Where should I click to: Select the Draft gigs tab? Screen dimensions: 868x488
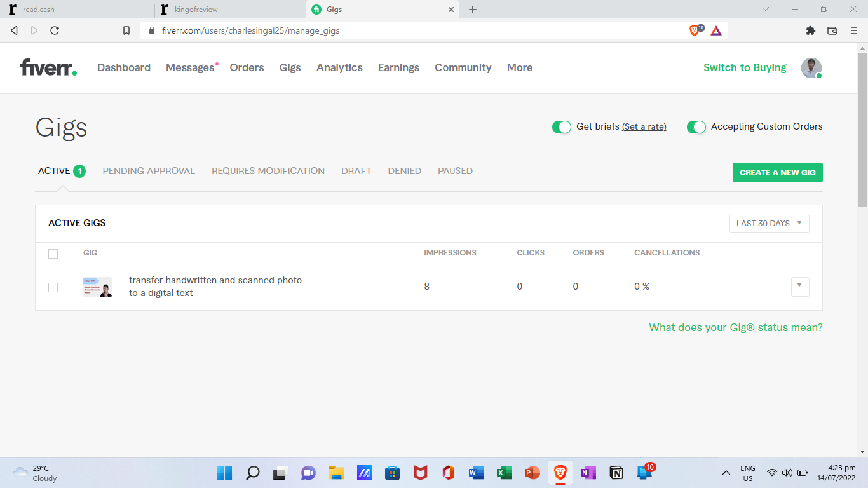[356, 171]
